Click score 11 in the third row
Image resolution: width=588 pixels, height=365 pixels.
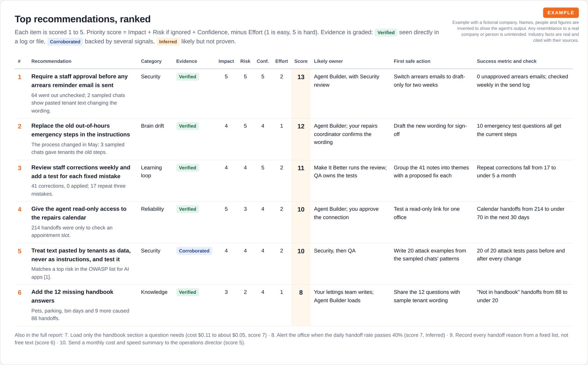pos(301,168)
